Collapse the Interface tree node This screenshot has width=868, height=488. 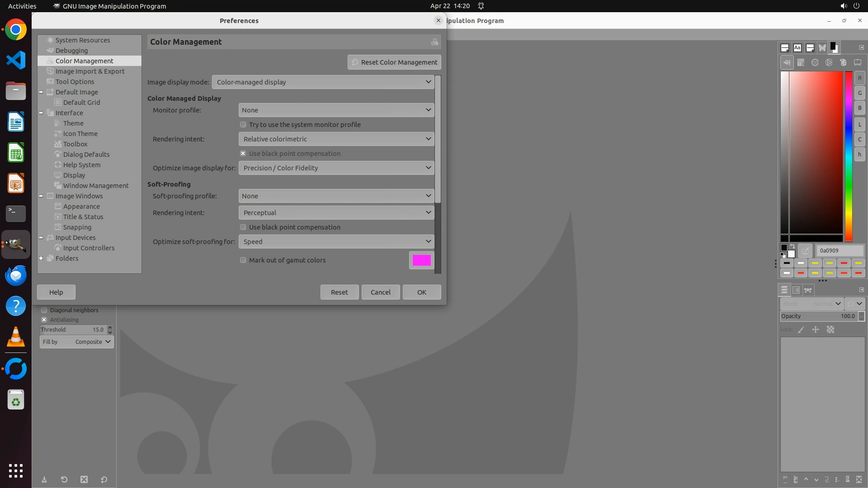[x=41, y=113]
